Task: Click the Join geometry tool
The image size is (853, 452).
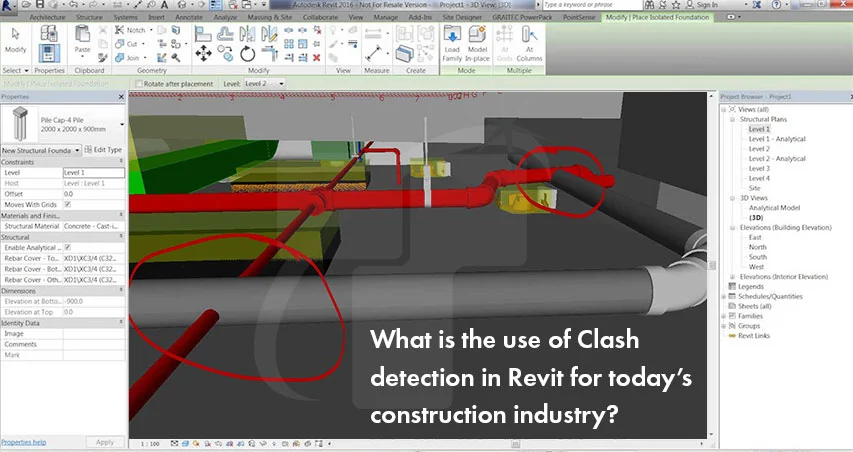Action: pyautogui.click(x=129, y=58)
